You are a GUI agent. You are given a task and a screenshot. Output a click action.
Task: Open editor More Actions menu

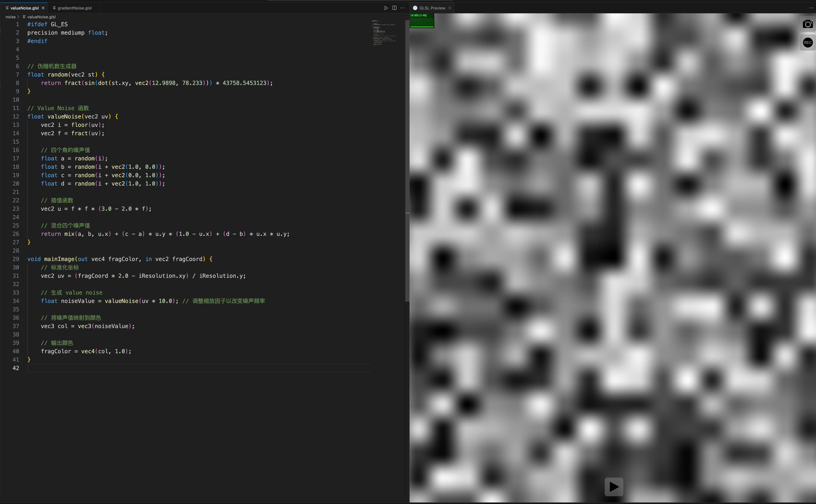click(403, 8)
